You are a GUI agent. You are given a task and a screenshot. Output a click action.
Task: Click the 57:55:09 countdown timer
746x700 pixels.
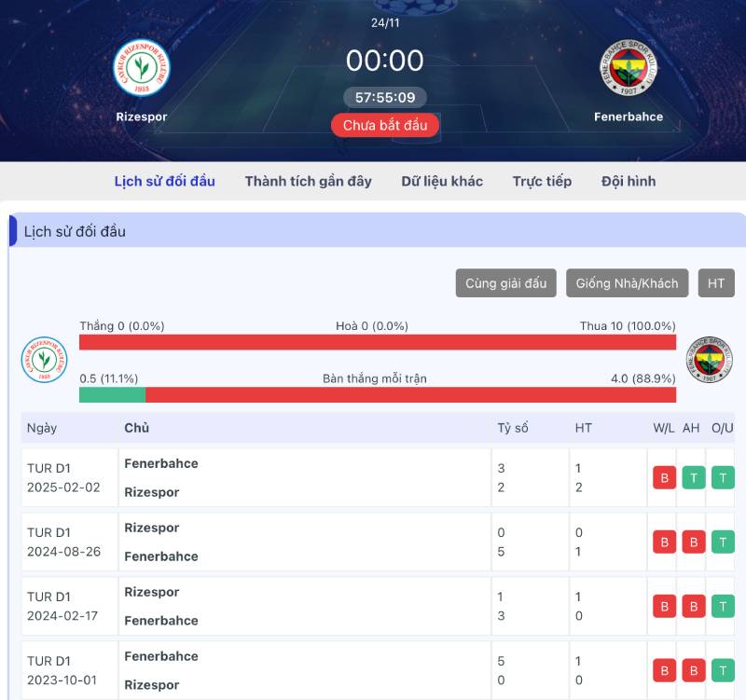click(x=385, y=98)
